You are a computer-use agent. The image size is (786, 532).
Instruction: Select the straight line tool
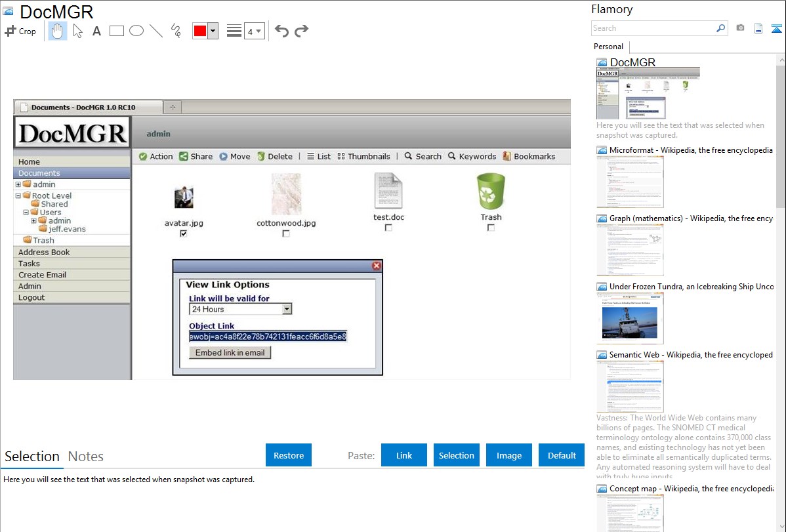pos(156,31)
